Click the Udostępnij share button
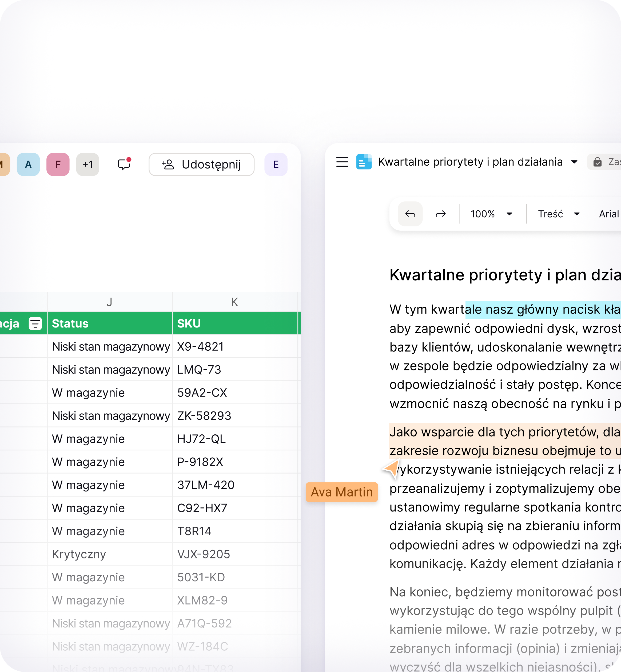The image size is (621, 672). pos(201,164)
